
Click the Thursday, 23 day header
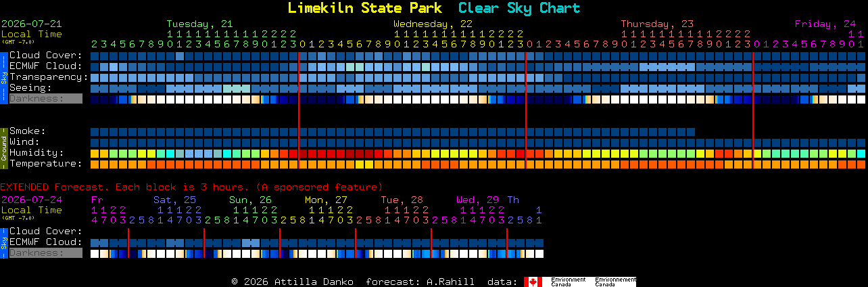click(657, 24)
